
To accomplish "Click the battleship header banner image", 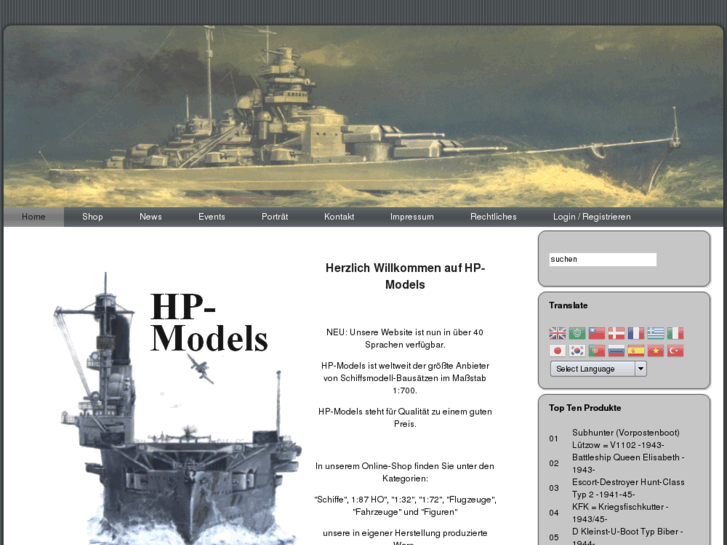I will point(363,116).
